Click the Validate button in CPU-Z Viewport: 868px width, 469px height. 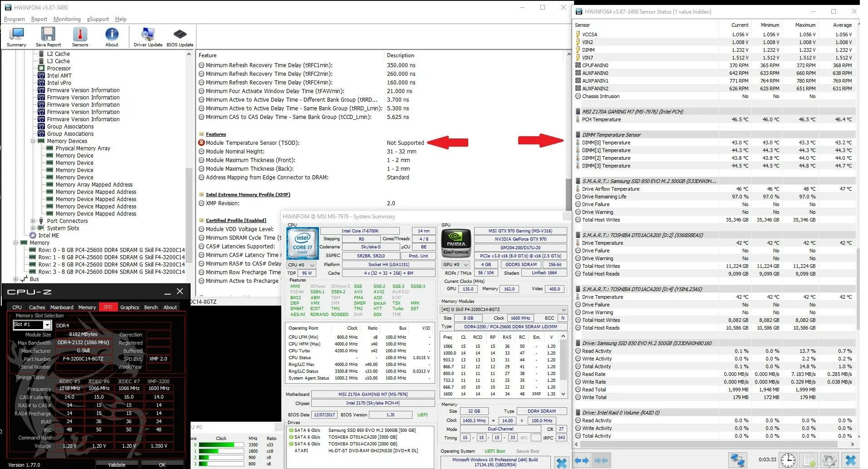pos(117,464)
